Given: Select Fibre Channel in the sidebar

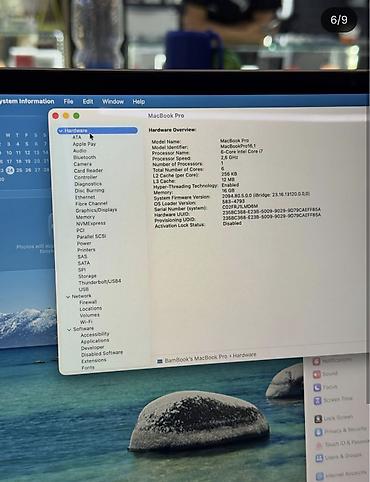Looking at the screenshot, I should click(91, 204).
